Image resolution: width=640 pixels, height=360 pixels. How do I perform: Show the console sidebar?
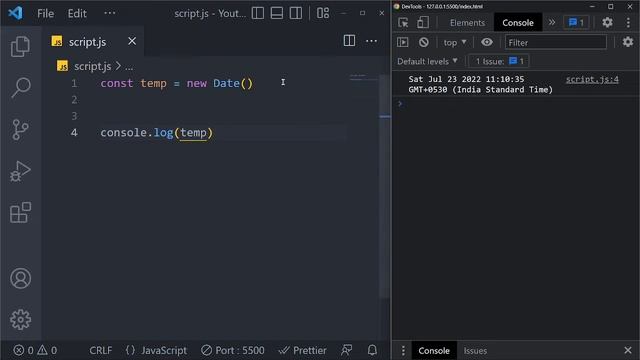(x=403, y=42)
